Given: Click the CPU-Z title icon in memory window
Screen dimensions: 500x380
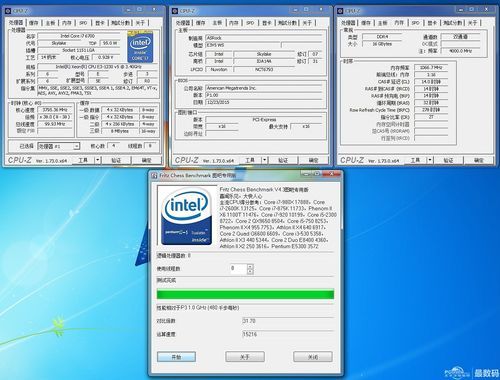Looking at the screenshot, I should pyautogui.click(x=340, y=11).
